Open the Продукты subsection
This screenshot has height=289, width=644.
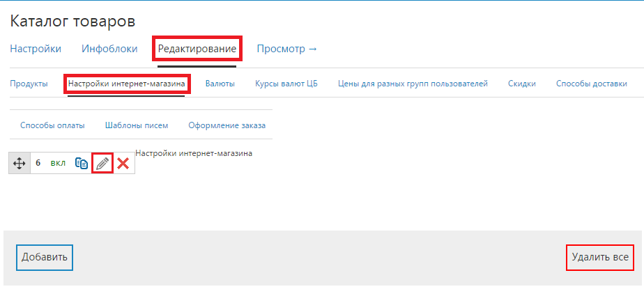tap(29, 84)
